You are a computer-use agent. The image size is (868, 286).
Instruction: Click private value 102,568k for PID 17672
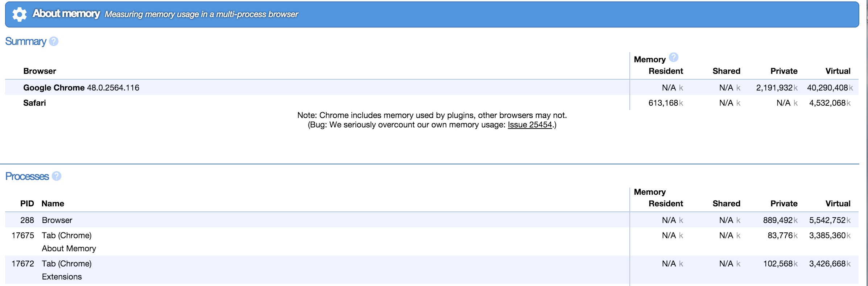coord(780,264)
